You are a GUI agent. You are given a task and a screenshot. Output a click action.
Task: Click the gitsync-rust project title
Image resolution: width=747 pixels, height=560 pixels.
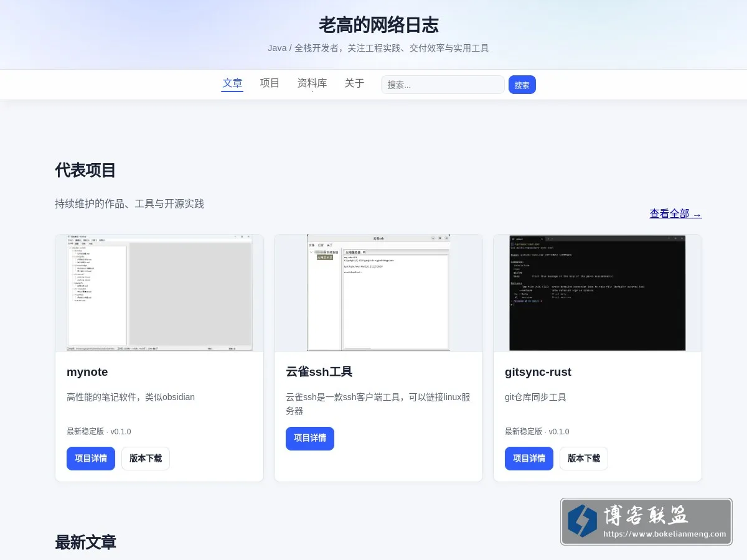coord(538,372)
